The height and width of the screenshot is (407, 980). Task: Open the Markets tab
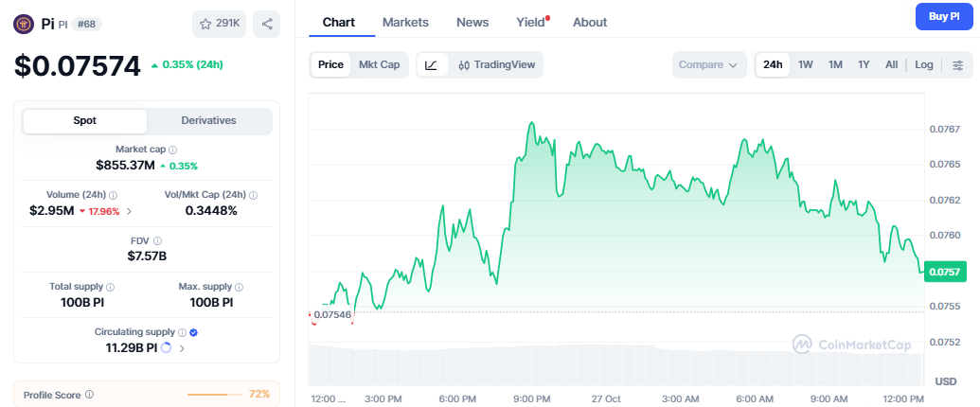(x=405, y=23)
